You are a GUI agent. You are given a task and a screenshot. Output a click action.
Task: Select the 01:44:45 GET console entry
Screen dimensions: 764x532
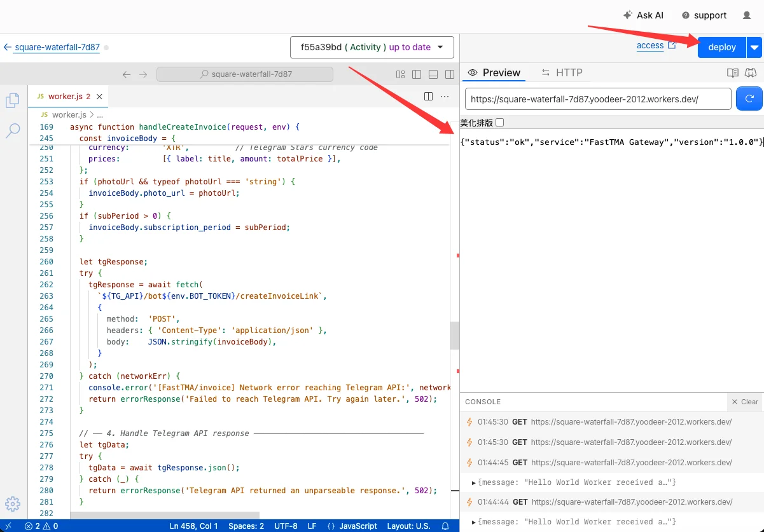612,463
